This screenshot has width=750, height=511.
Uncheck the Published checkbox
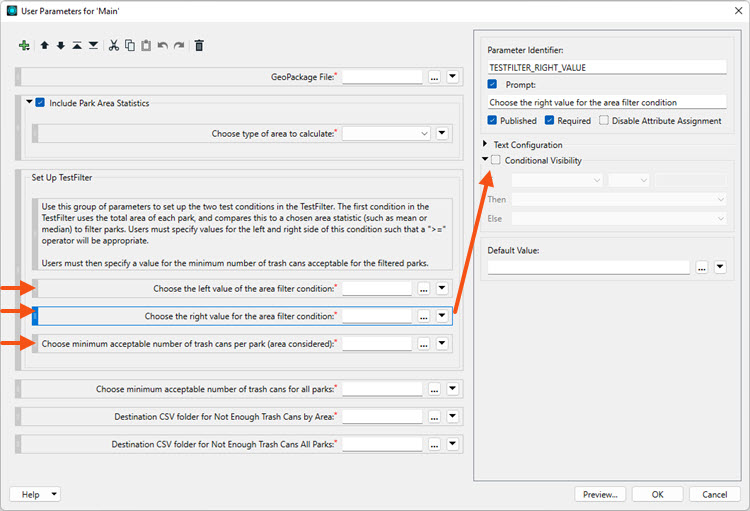click(x=492, y=120)
